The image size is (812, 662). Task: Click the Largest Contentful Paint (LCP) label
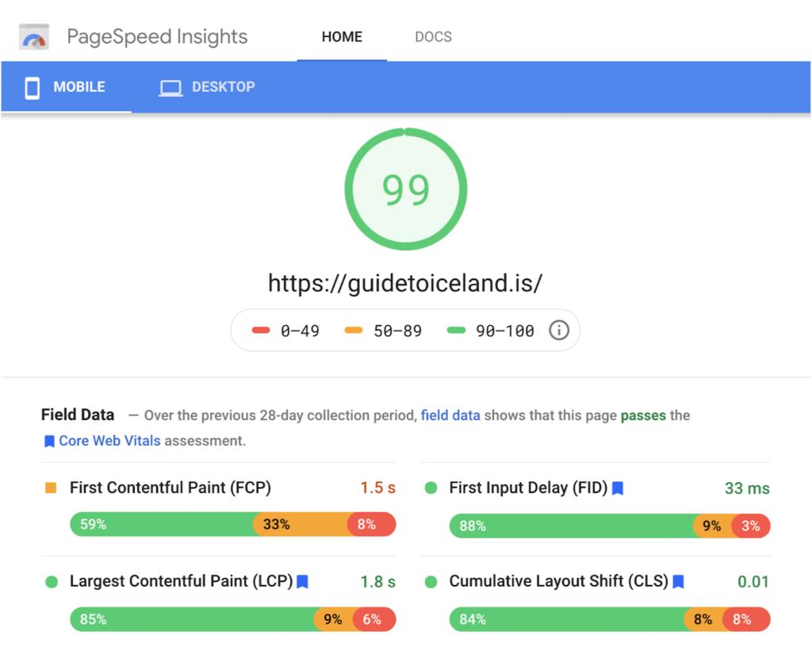pyautogui.click(x=182, y=581)
